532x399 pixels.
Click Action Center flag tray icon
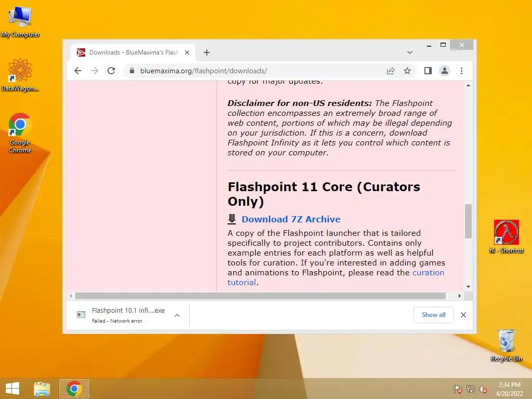458,389
